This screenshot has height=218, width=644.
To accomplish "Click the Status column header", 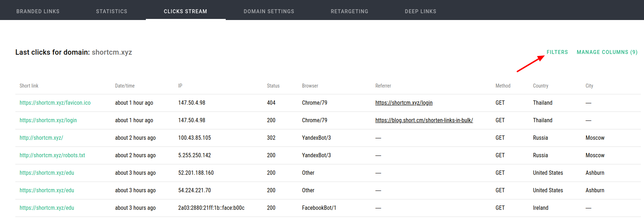I will pyautogui.click(x=273, y=86).
